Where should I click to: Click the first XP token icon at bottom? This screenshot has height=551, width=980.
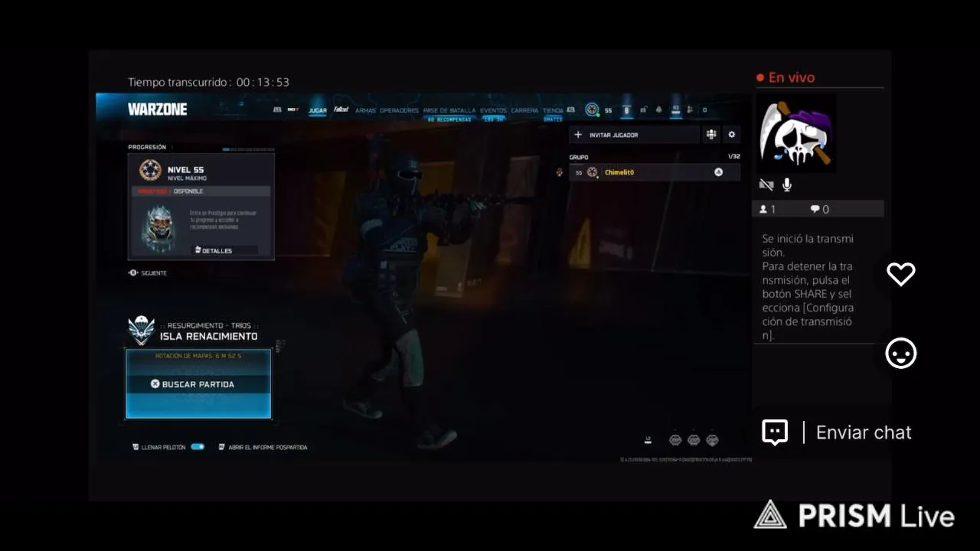(675, 439)
